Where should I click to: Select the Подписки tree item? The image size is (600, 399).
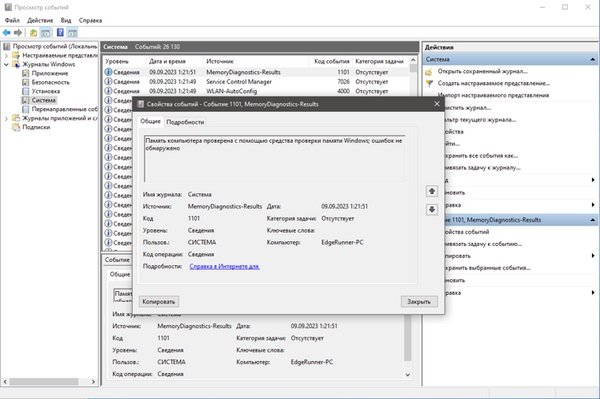click(x=36, y=127)
